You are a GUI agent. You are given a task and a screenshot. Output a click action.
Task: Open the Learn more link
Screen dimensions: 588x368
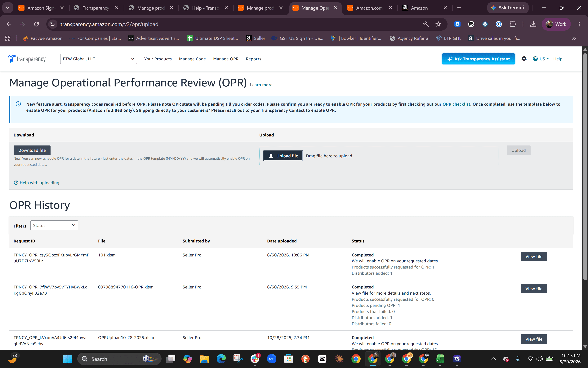[x=261, y=85]
